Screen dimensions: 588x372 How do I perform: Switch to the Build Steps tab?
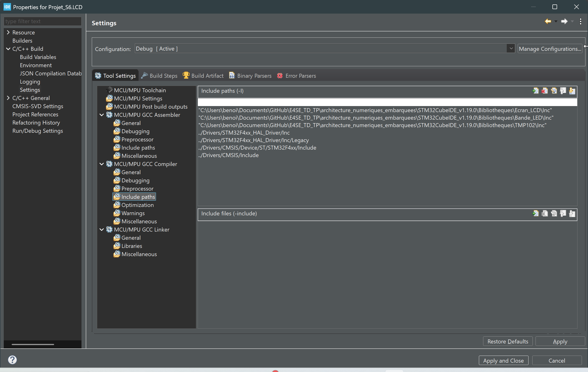coord(159,76)
